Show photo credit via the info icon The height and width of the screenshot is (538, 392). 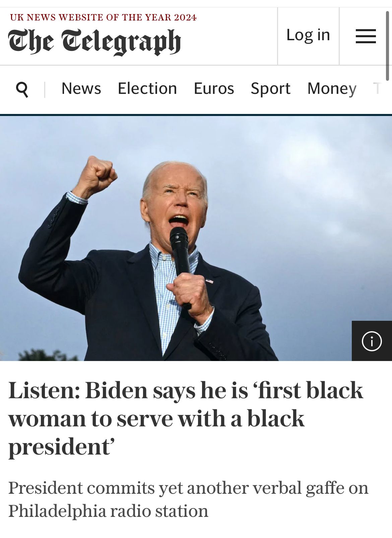point(372,341)
